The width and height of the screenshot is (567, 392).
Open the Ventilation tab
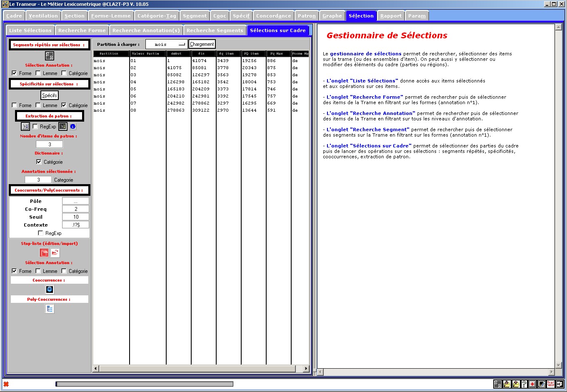(43, 16)
